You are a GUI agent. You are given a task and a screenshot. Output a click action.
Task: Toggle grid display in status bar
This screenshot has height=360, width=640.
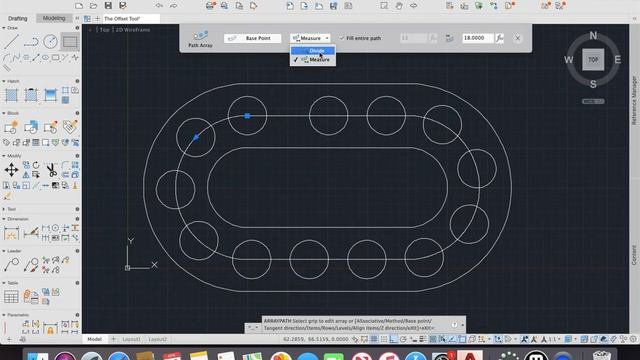coord(373,339)
